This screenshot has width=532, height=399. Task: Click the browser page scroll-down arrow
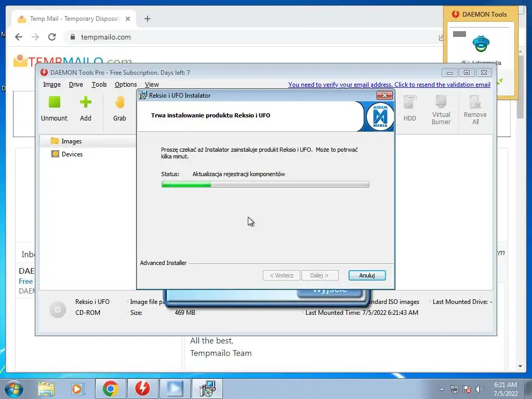(520, 366)
